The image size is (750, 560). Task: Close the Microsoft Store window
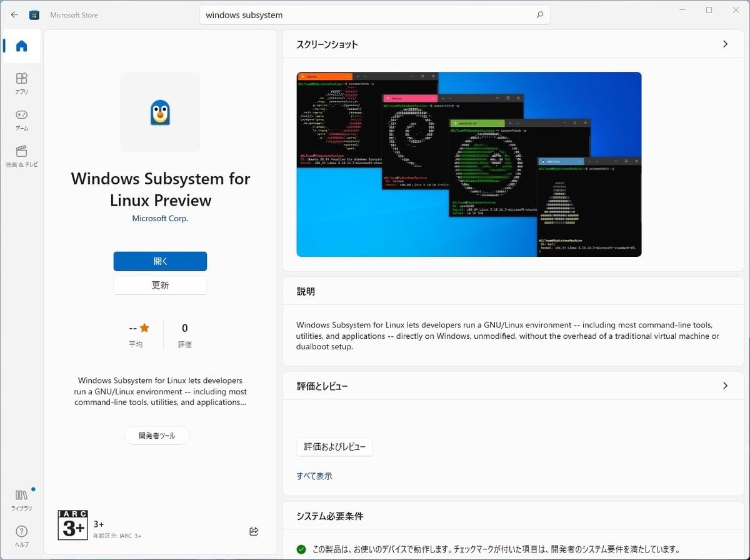click(x=736, y=10)
